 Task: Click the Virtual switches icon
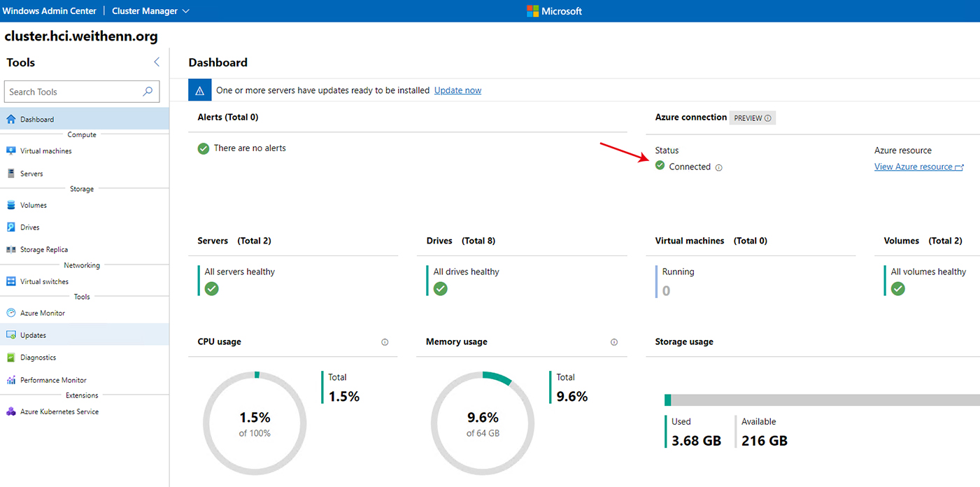point(10,281)
